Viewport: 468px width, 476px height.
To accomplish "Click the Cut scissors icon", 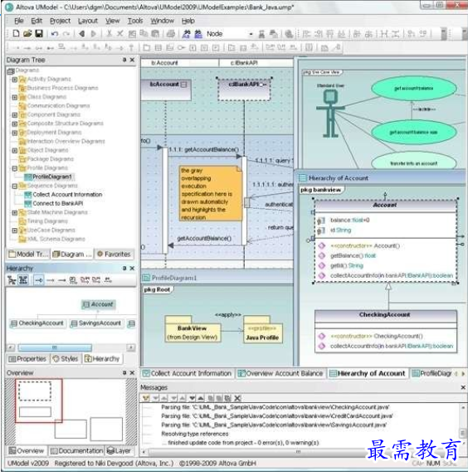I will (x=109, y=34).
